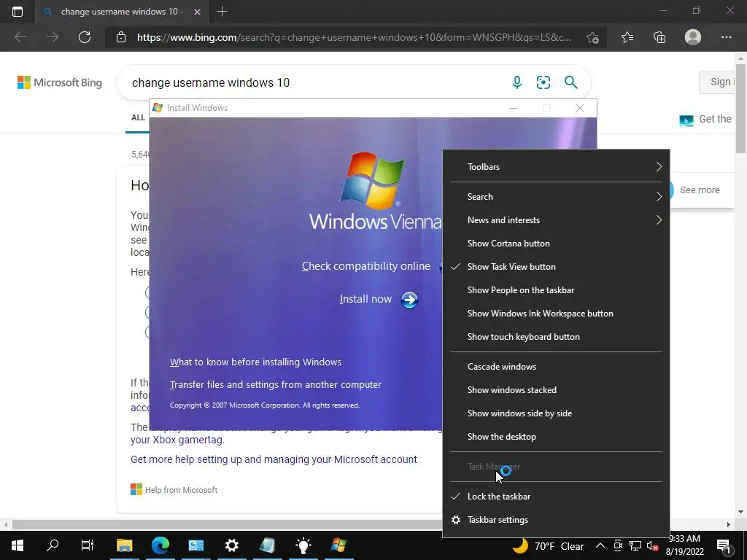Image resolution: width=747 pixels, height=560 pixels.
Task: Open the Edge Favorites list
Action: tap(627, 37)
